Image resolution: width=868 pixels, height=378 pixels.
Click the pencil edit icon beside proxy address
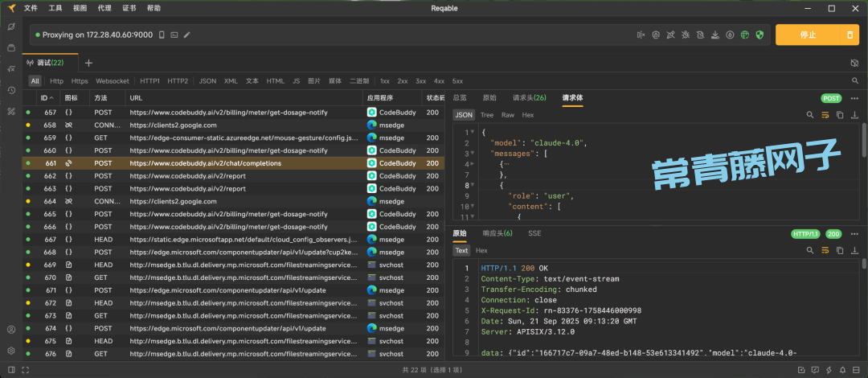pos(187,35)
